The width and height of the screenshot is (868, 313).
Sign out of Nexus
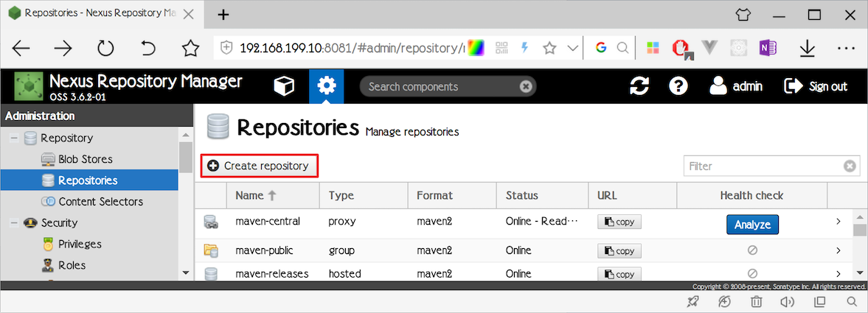click(x=816, y=86)
